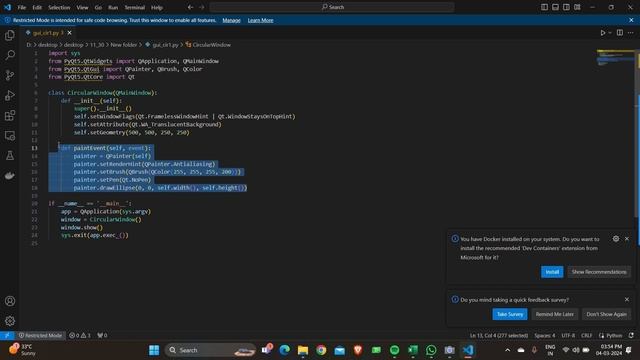The height and width of the screenshot is (360, 640).
Task: Change indentation via Spaces: 4
Action: coord(544,335)
